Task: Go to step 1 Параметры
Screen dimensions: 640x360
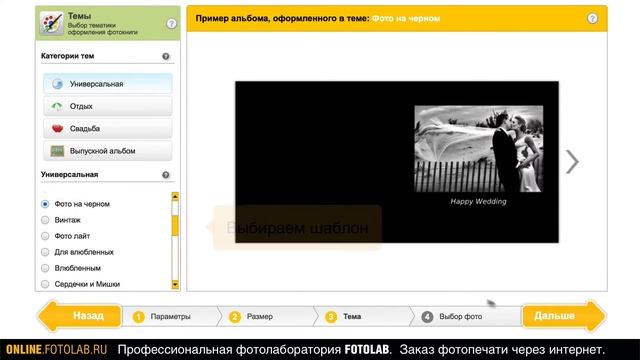Action: click(x=171, y=316)
